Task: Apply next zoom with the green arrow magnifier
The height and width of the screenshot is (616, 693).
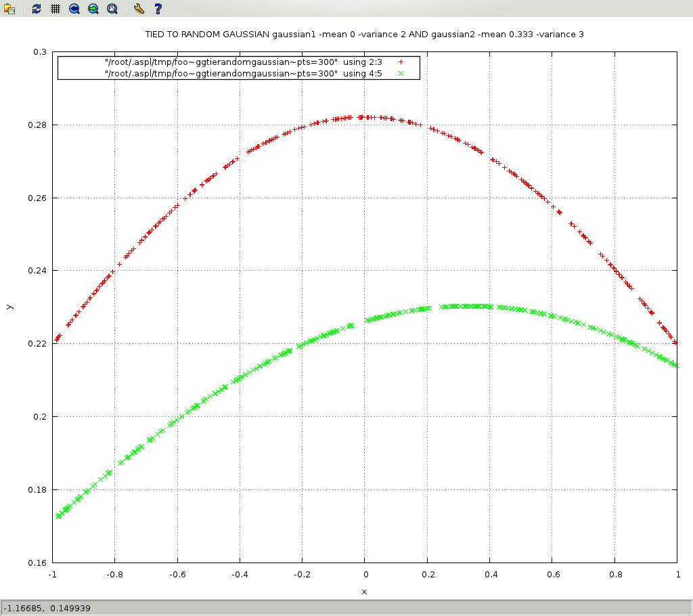Action: tap(93, 9)
